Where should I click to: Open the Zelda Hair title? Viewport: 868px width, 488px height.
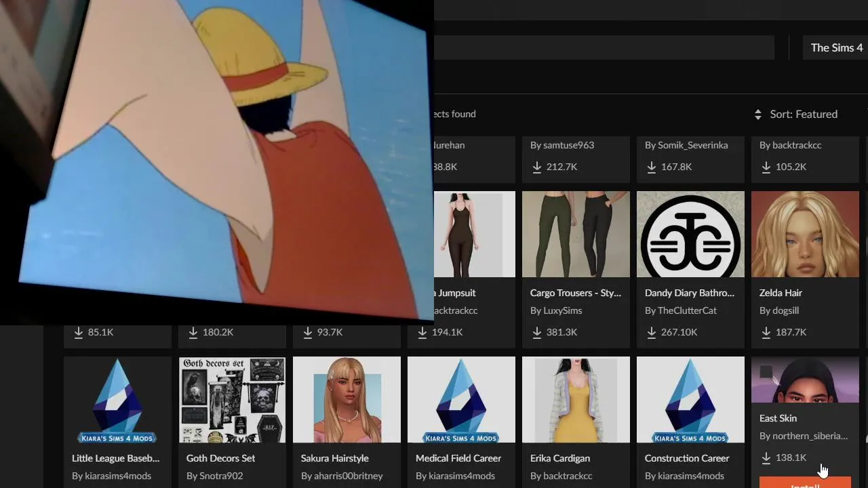tap(781, 293)
